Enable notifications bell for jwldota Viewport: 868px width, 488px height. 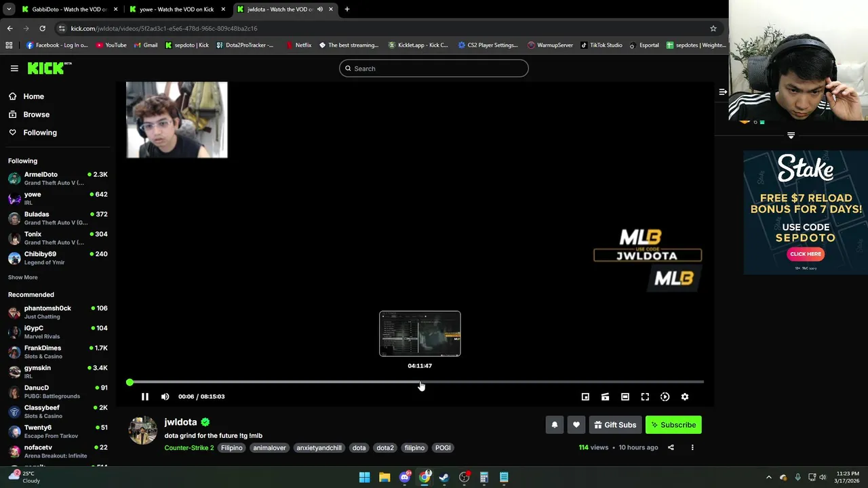(554, 425)
